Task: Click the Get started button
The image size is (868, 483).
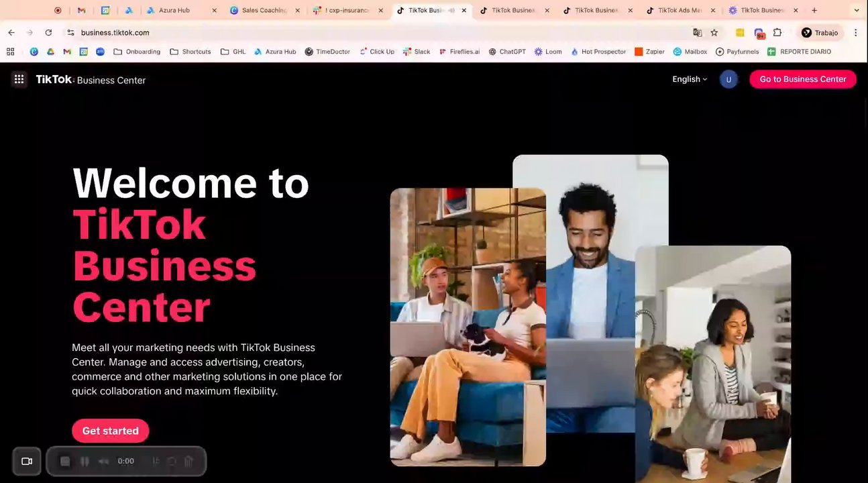Action: [110, 431]
